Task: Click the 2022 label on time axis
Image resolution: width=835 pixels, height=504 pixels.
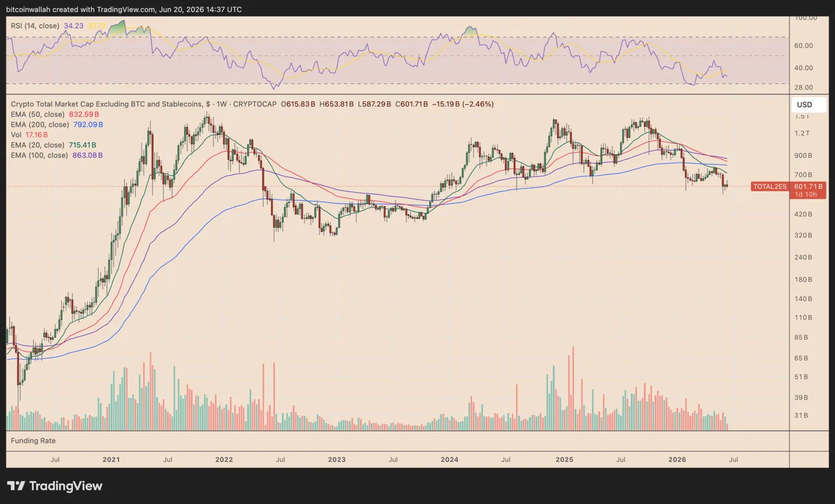Action: [x=224, y=459]
